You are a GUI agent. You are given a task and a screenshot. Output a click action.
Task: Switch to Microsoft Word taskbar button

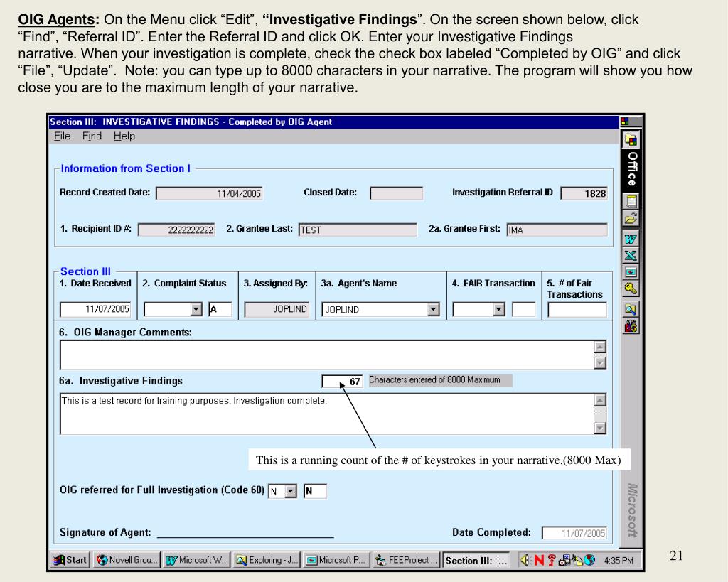(196, 560)
